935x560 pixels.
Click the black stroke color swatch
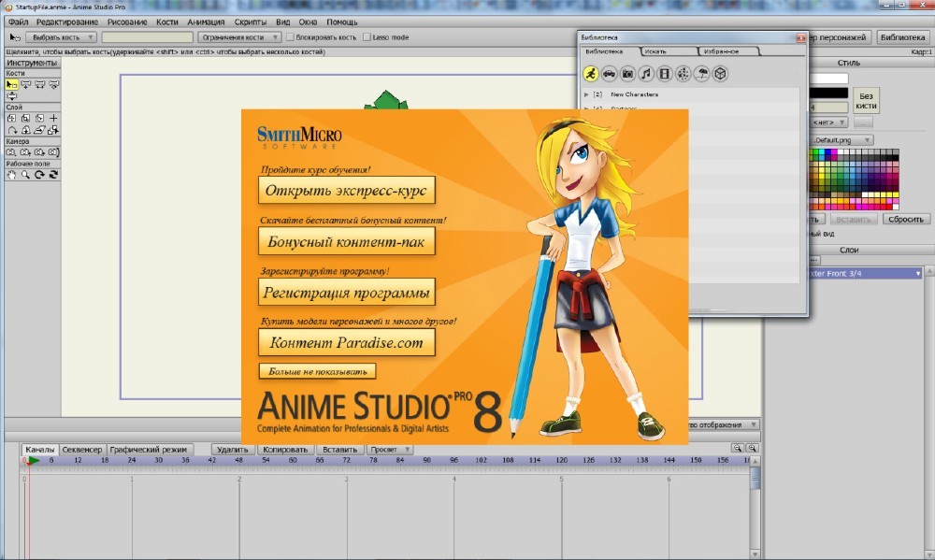click(x=828, y=93)
